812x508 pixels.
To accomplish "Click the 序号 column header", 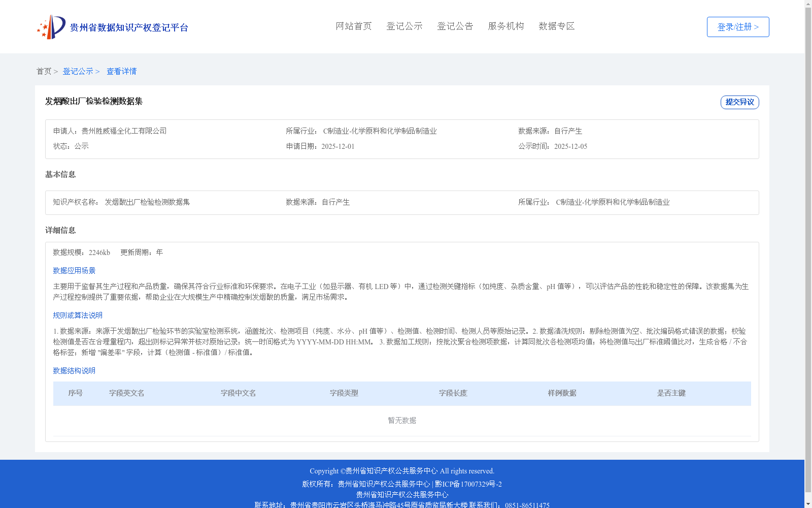I will tap(76, 393).
